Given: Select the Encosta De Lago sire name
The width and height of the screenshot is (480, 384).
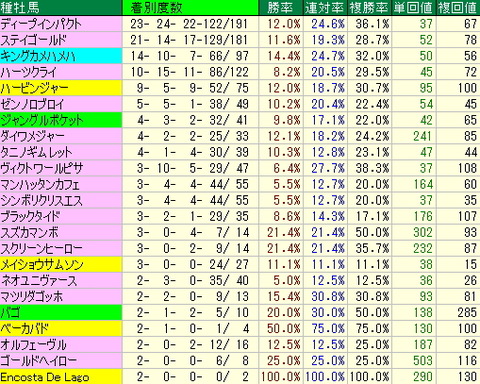Looking at the screenshot, I should (x=45, y=377).
